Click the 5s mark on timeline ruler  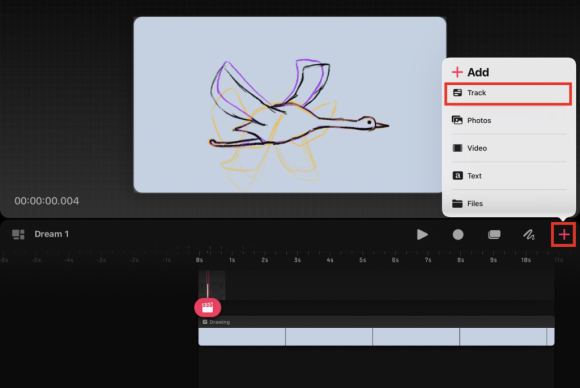[x=362, y=260]
